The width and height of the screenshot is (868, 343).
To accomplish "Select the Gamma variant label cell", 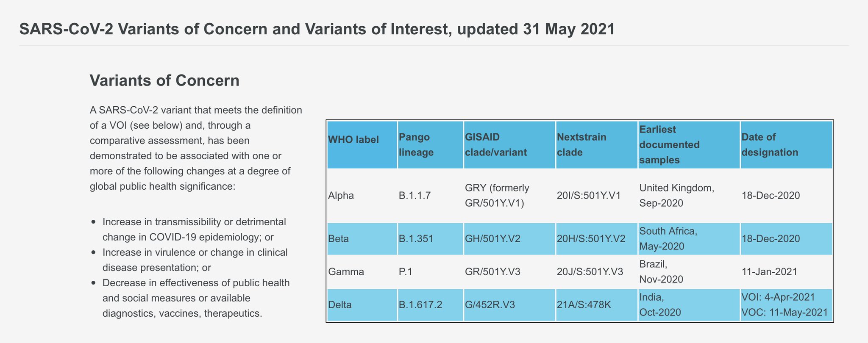I will click(x=346, y=272).
